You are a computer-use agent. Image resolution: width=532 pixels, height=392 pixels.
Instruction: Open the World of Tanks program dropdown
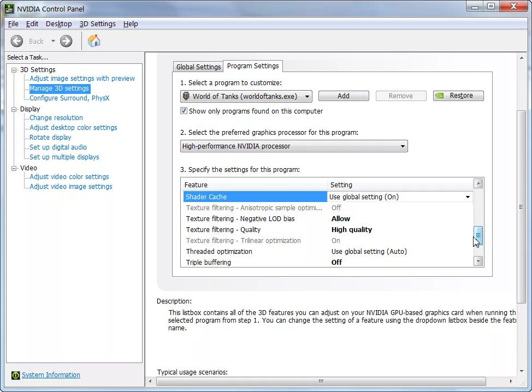pyautogui.click(x=246, y=96)
